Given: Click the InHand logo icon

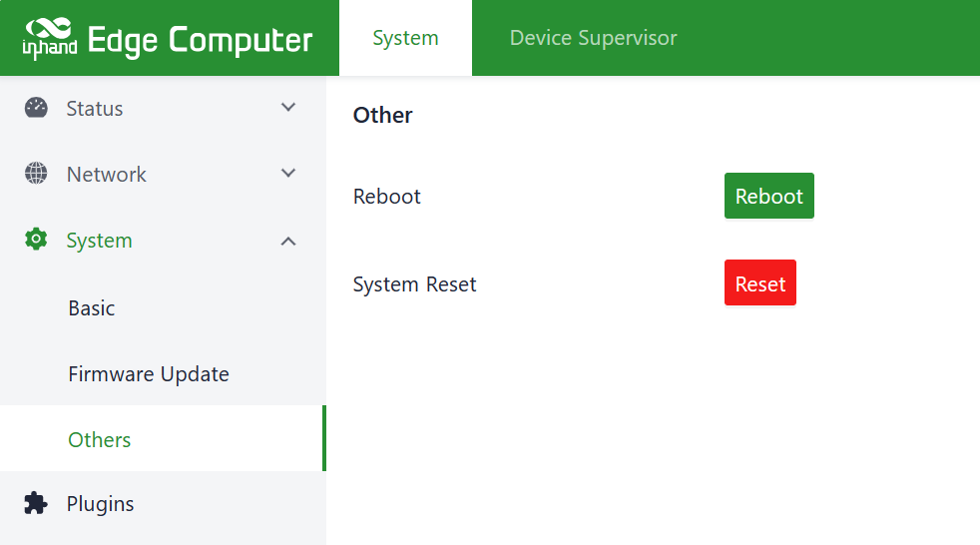Looking at the screenshot, I should pyautogui.click(x=50, y=38).
